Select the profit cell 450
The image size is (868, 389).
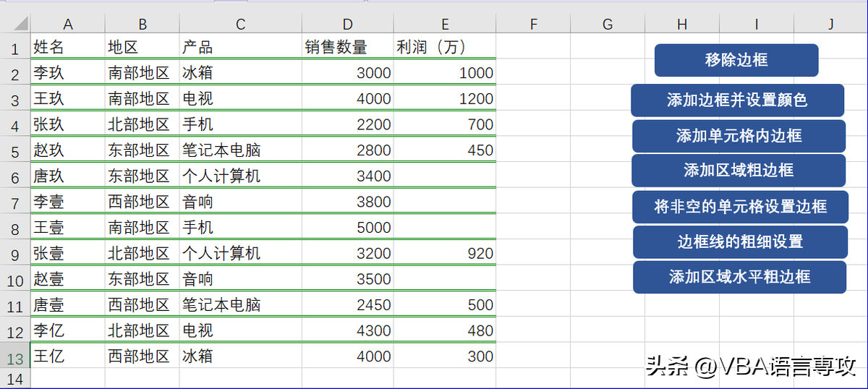(x=445, y=150)
